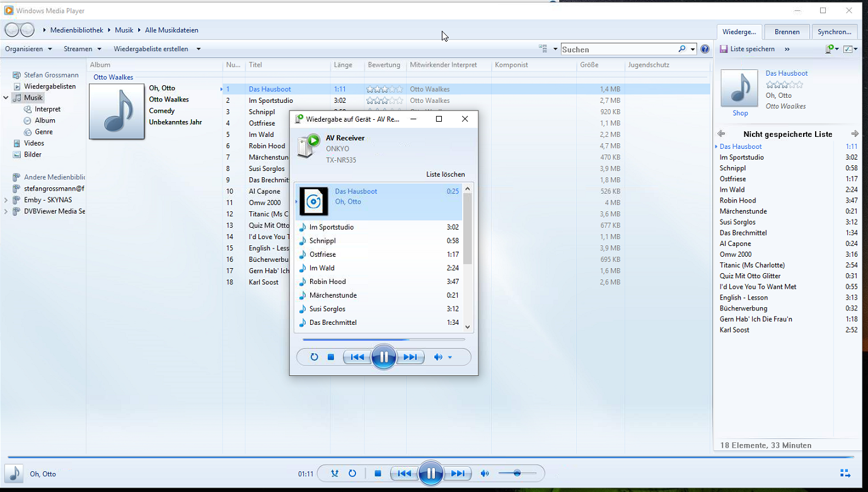Go back with the library's back arrow button
This screenshot has width=868, height=492.
tap(11, 30)
